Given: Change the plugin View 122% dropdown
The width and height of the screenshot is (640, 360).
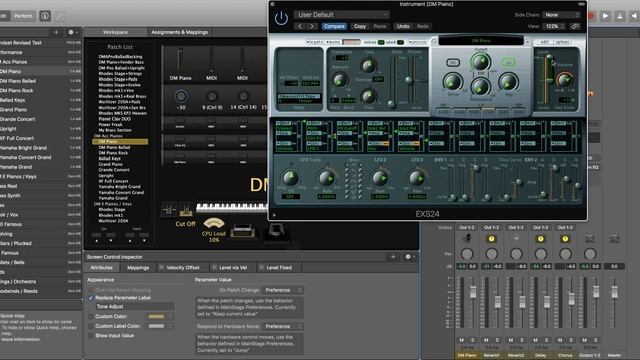Looking at the screenshot, I should click(x=553, y=26).
